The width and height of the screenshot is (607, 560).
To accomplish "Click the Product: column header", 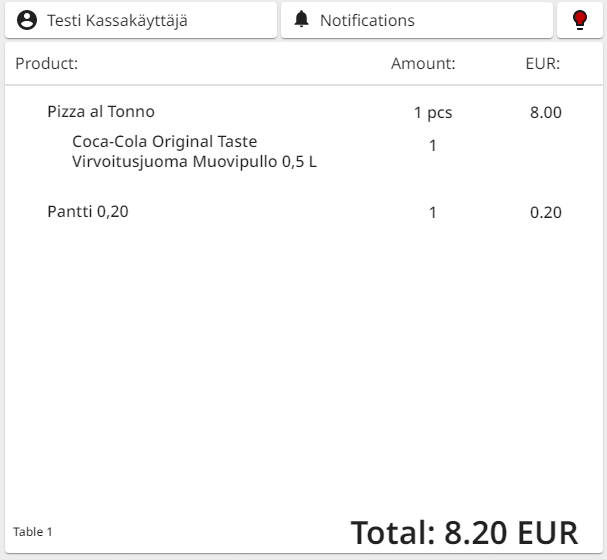I will pyautogui.click(x=47, y=64).
